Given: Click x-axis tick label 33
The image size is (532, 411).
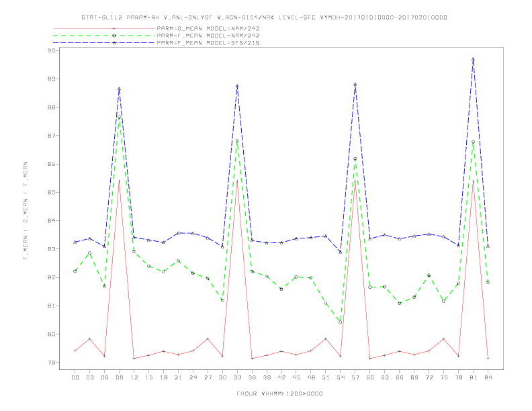Looking at the screenshot, I should [237, 377].
